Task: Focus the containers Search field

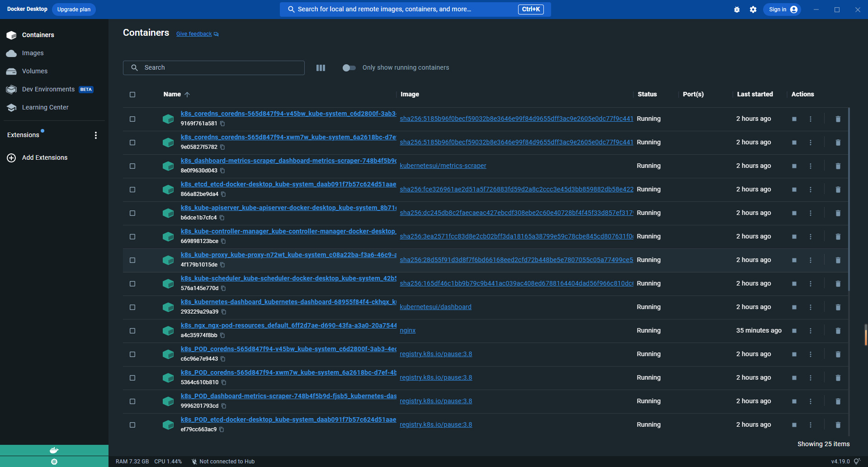Action: click(x=214, y=68)
